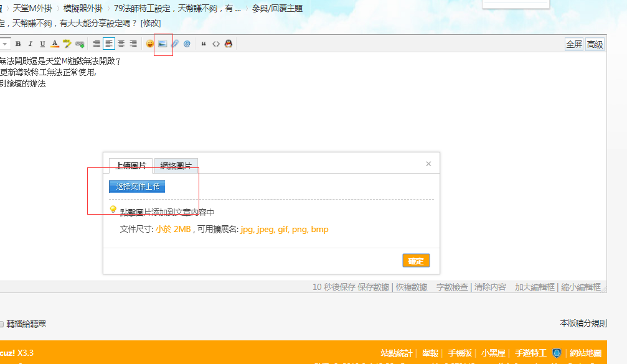Toggle bold text formatting

point(18,44)
